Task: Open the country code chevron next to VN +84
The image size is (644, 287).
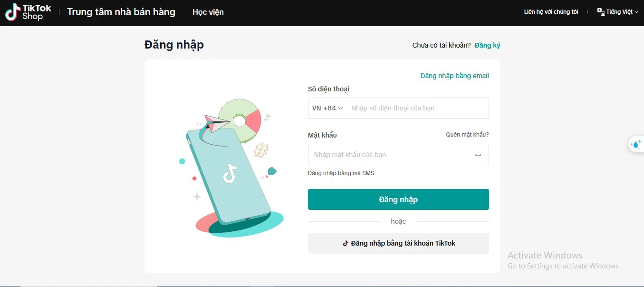Action: pos(340,108)
